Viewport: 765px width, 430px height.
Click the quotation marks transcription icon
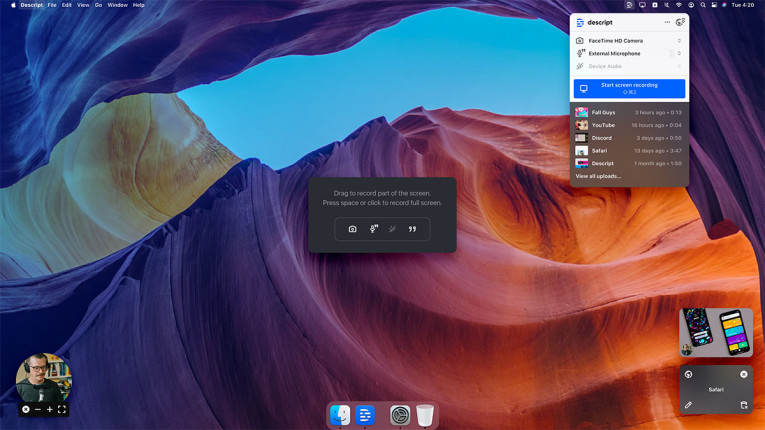click(412, 229)
